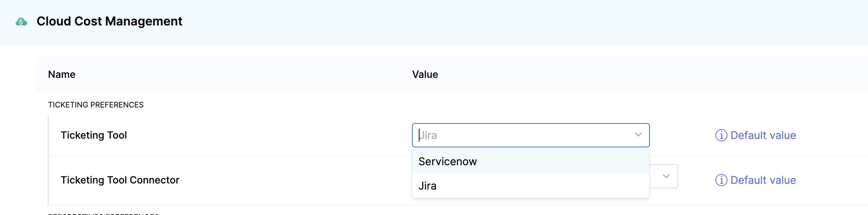Collapse the Ticketing Tool dropdown using its chevron
The height and width of the screenshot is (215, 868).
coord(638,135)
